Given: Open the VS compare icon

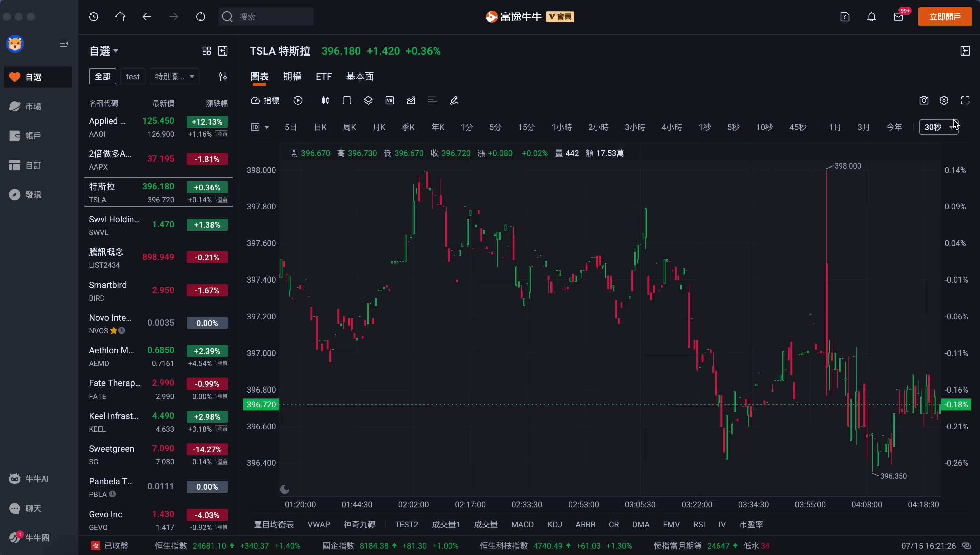Looking at the screenshot, I should point(389,101).
